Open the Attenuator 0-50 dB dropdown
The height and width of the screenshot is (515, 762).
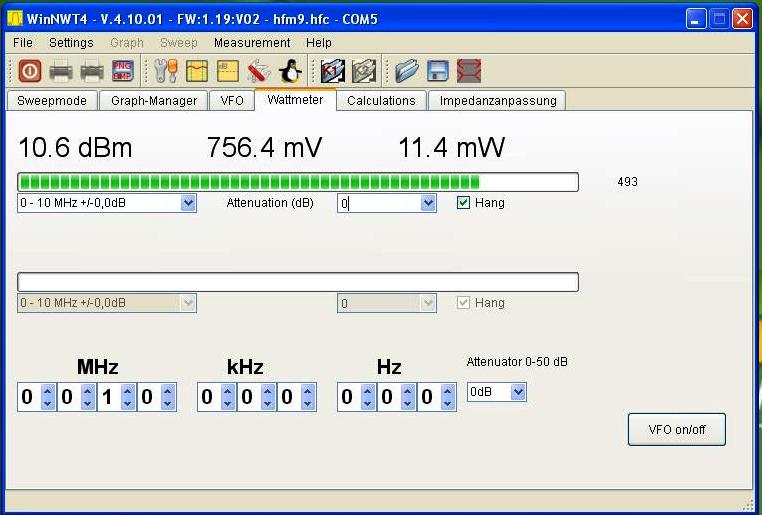518,393
